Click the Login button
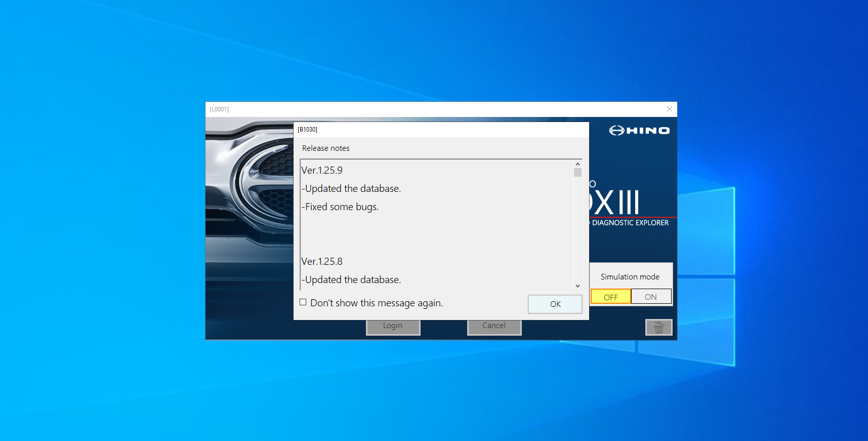868x441 pixels. [393, 327]
